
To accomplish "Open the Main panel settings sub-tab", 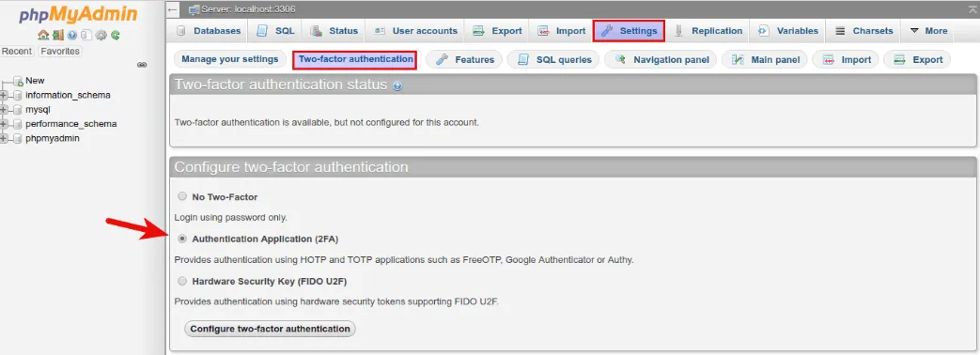I will coord(765,59).
